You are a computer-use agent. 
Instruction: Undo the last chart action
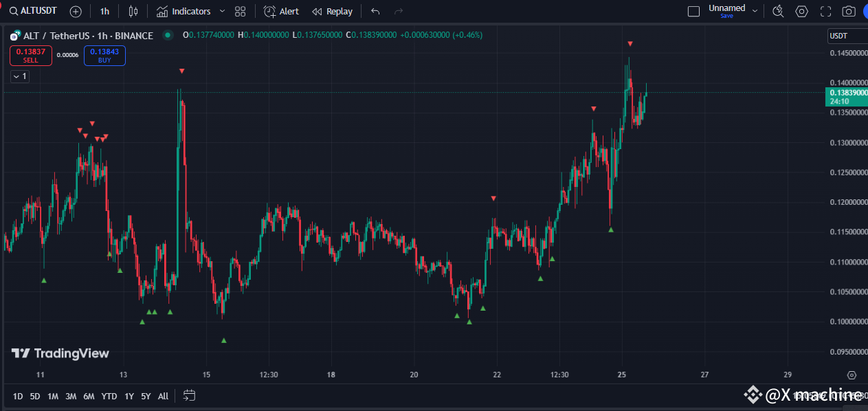coord(375,12)
